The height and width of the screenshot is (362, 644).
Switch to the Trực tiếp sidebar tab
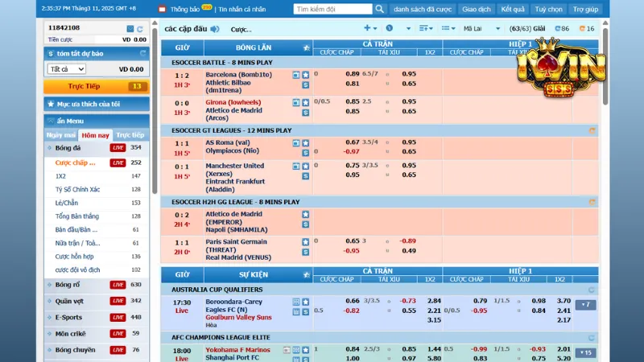pyautogui.click(x=130, y=135)
